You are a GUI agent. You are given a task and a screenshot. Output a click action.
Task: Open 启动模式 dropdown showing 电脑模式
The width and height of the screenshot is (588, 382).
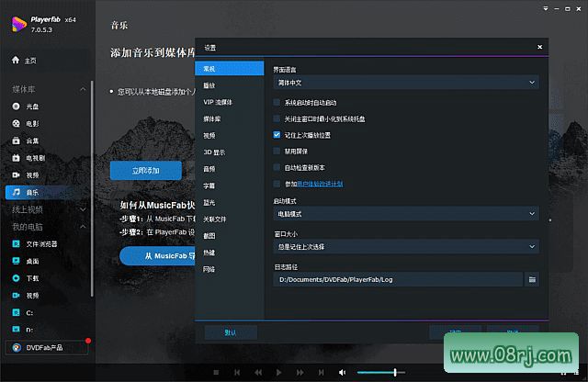406,214
